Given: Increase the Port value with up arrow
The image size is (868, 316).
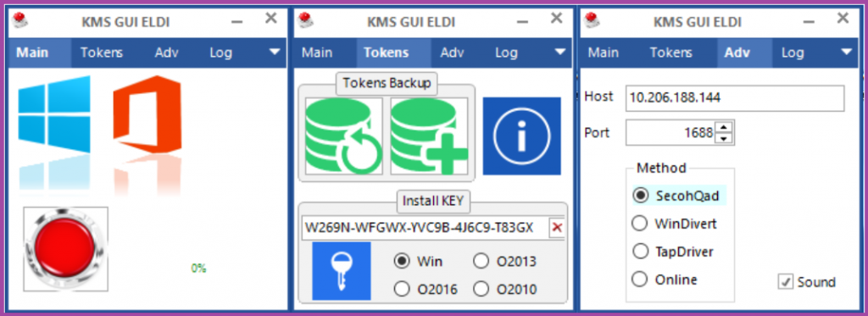Looking at the screenshot, I should (x=724, y=128).
